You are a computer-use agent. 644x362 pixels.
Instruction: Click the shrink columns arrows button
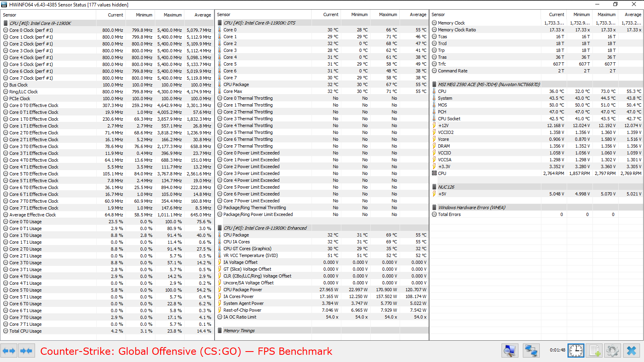coord(26,351)
